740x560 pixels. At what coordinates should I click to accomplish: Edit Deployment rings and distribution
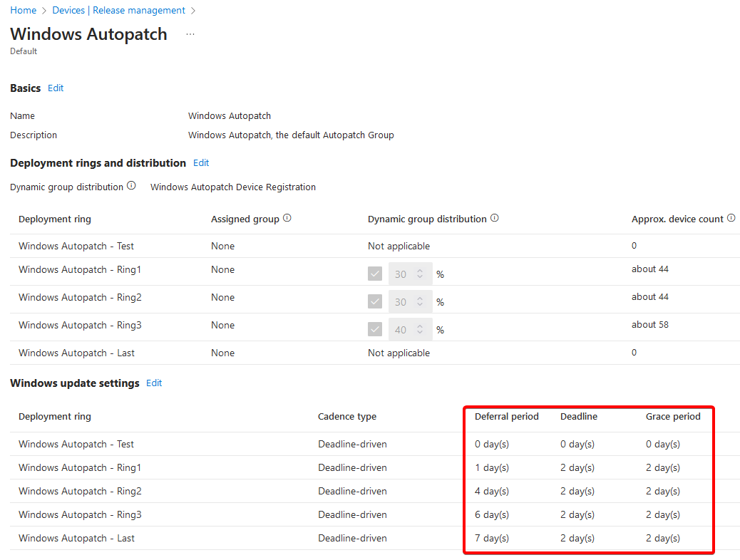click(x=201, y=162)
